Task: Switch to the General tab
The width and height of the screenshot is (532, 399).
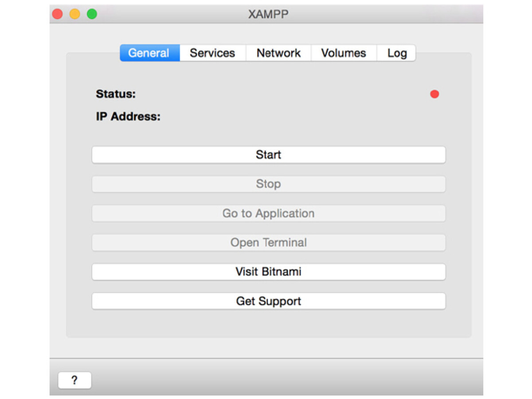Action: click(x=150, y=53)
